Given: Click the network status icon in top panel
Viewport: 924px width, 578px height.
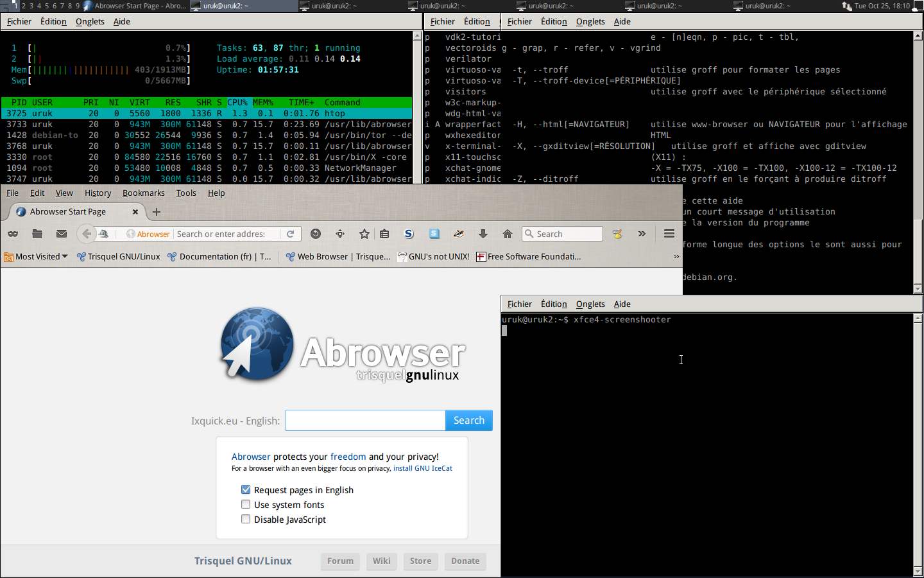Looking at the screenshot, I should tap(847, 5).
